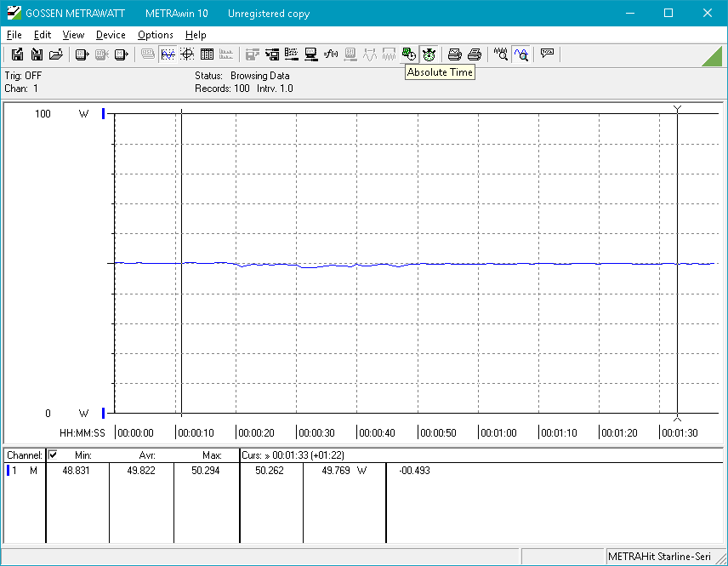This screenshot has width=728, height=566.
Task: Click the disk setup arrows icon
Action: pyautogui.click(x=272, y=54)
